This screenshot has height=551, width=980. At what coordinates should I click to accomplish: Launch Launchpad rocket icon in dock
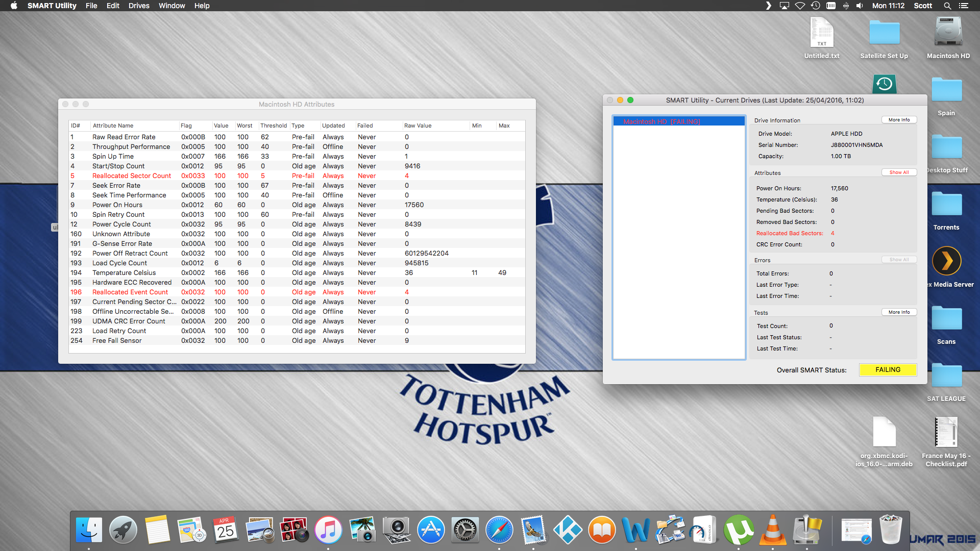pos(123,530)
